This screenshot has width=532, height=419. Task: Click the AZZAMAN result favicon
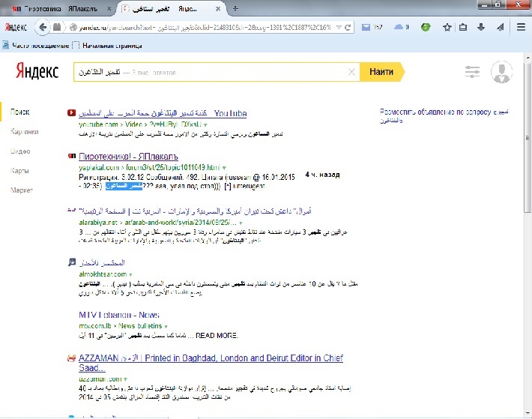tap(71, 358)
